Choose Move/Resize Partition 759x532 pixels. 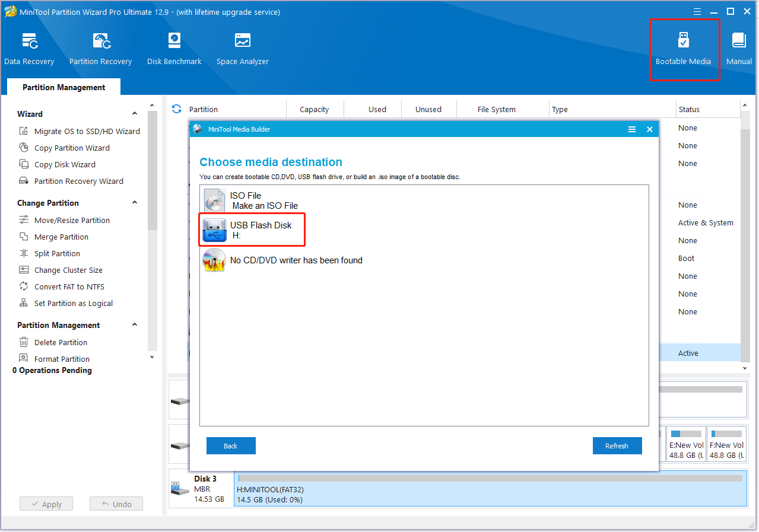65,220
